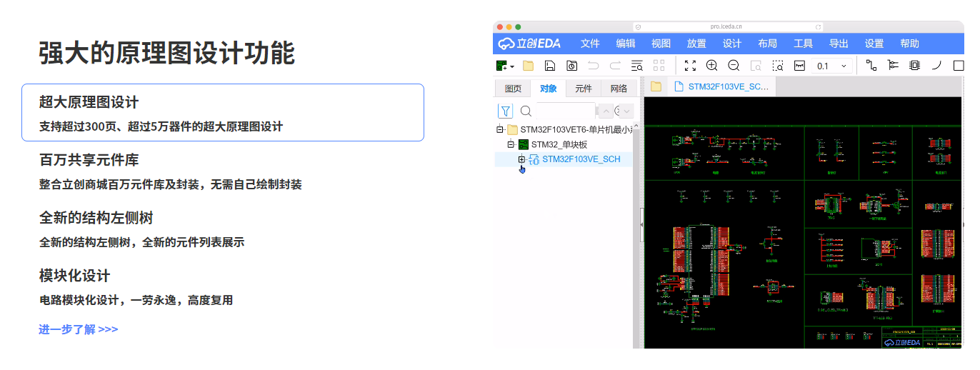Switch to the 图页 panel tab
The width and height of the screenshot is (980, 370).
[x=513, y=89]
